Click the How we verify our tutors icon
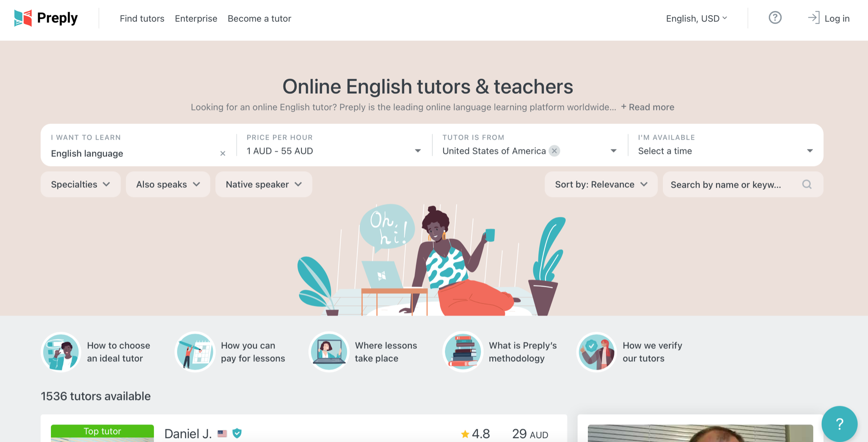This screenshot has height=442, width=868. [x=597, y=352]
